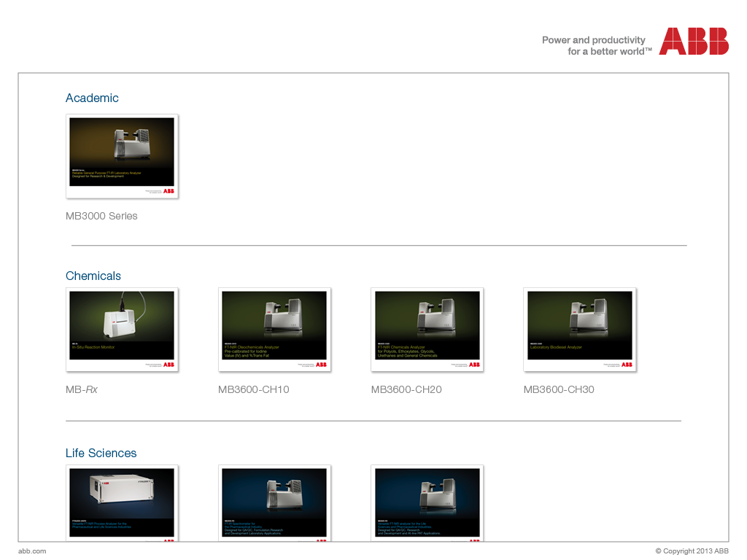
Task: Open the FT-NIR PAT applications analyzer thumbnail
Action: (427, 503)
